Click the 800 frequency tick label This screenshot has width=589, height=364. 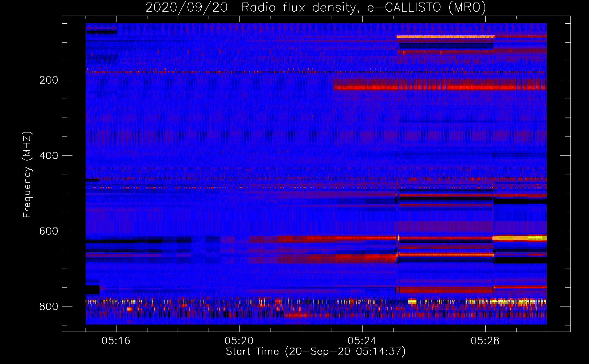[48, 306]
